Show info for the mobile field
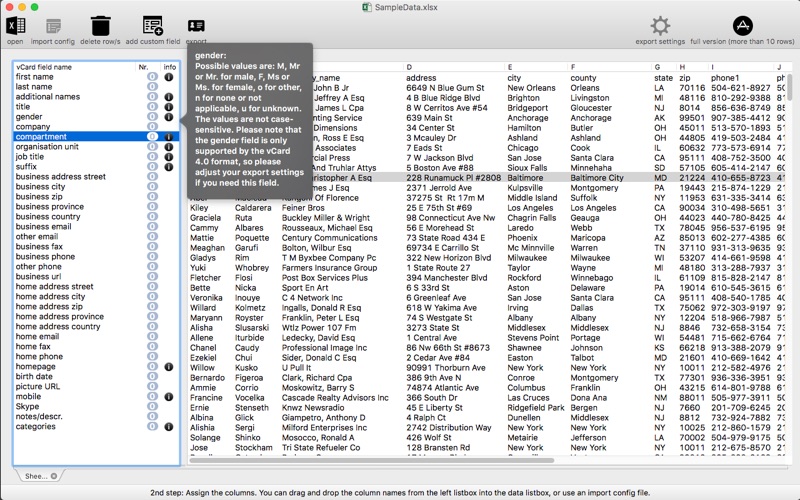This screenshot has height=500, width=800. point(169,397)
